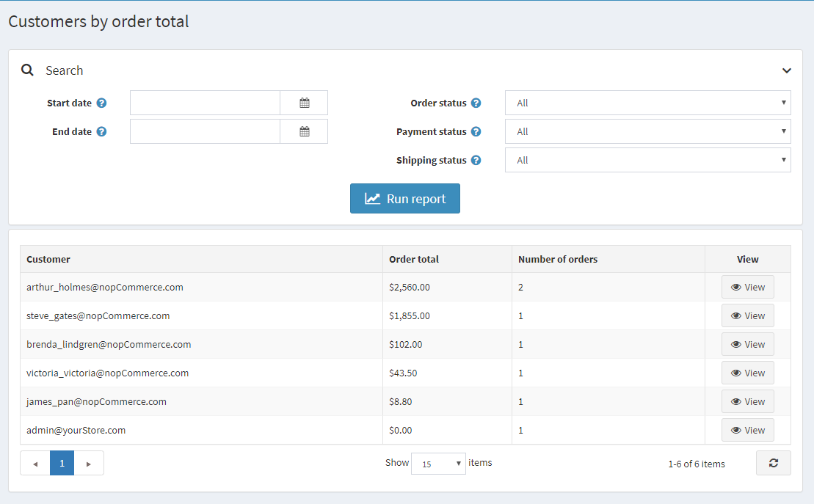This screenshot has width=814, height=504.
Task: Open the Shipping status dropdown
Action: [x=647, y=161]
